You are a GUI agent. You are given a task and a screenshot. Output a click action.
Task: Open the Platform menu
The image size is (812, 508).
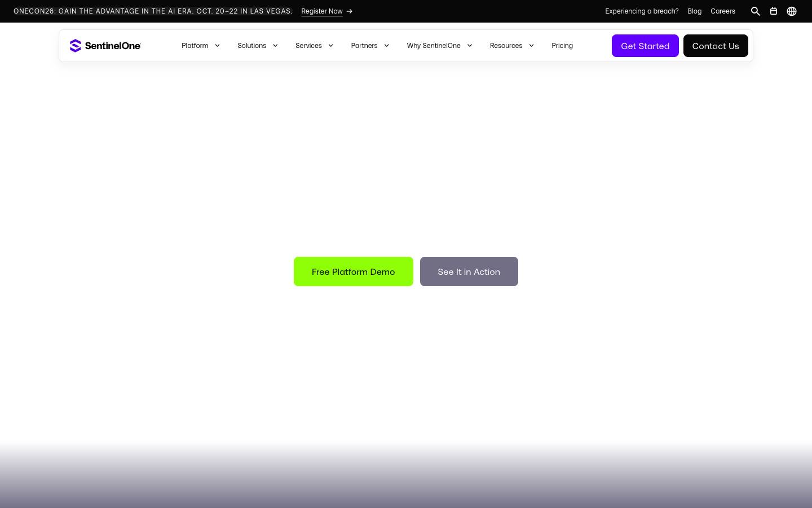[195, 46]
